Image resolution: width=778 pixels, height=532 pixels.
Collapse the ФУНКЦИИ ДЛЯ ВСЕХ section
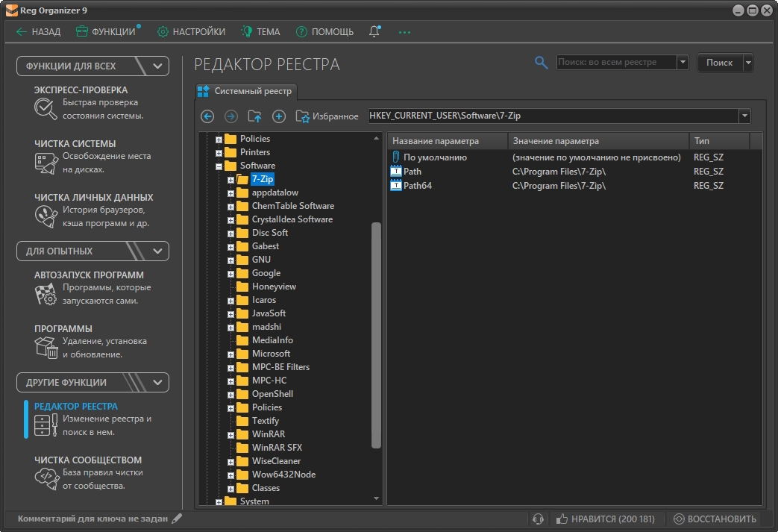tap(157, 66)
